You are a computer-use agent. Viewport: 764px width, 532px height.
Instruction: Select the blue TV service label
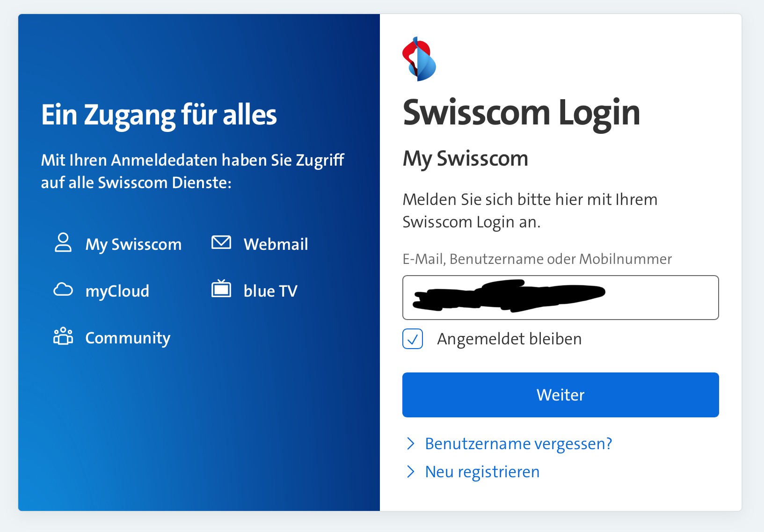click(270, 291)
